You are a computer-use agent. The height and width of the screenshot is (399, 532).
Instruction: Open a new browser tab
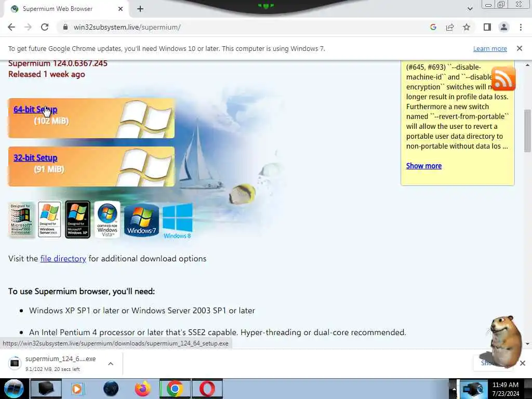click(140, 9)
